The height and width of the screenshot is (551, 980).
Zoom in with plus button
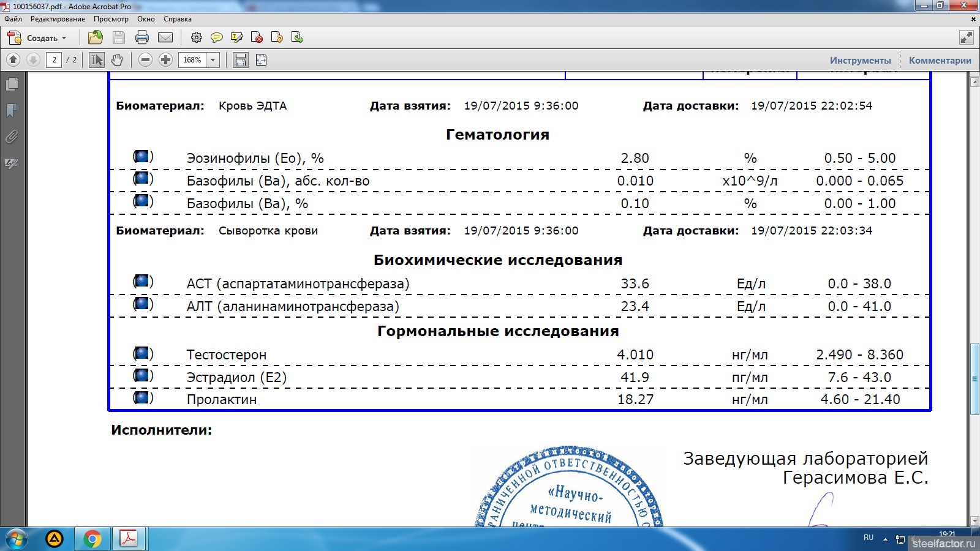(x=165, y=59)
